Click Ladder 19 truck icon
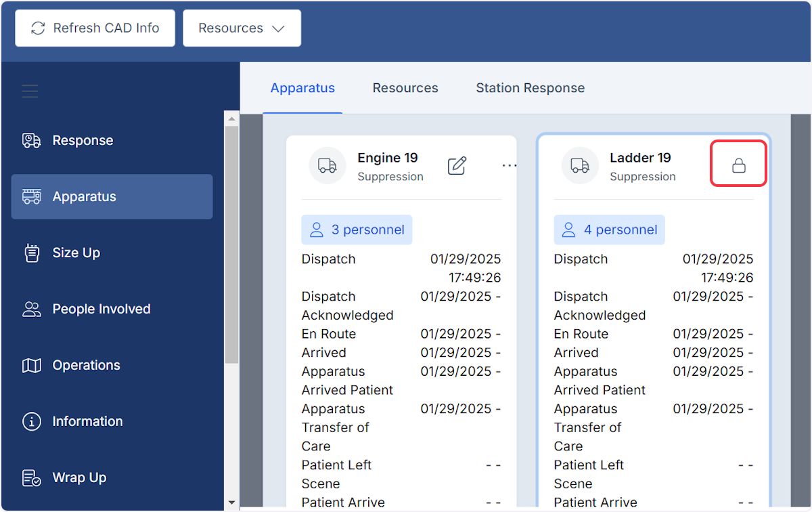Viewport: 812px width, 512px height. pyautogui.click(x=580, y=166)
